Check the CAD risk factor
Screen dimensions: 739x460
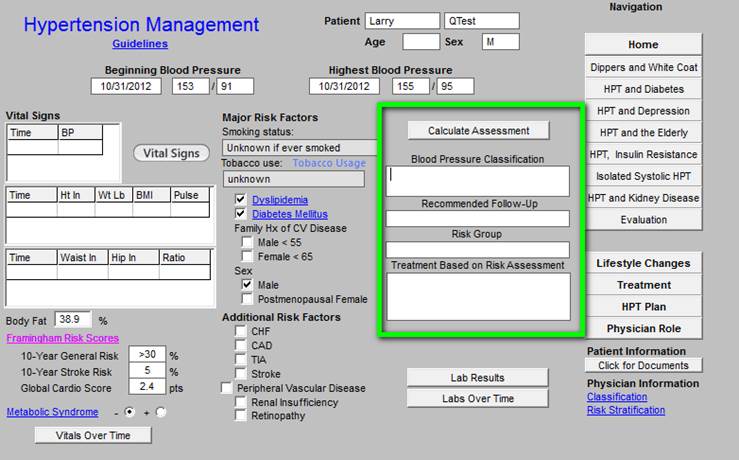[240, 345]
